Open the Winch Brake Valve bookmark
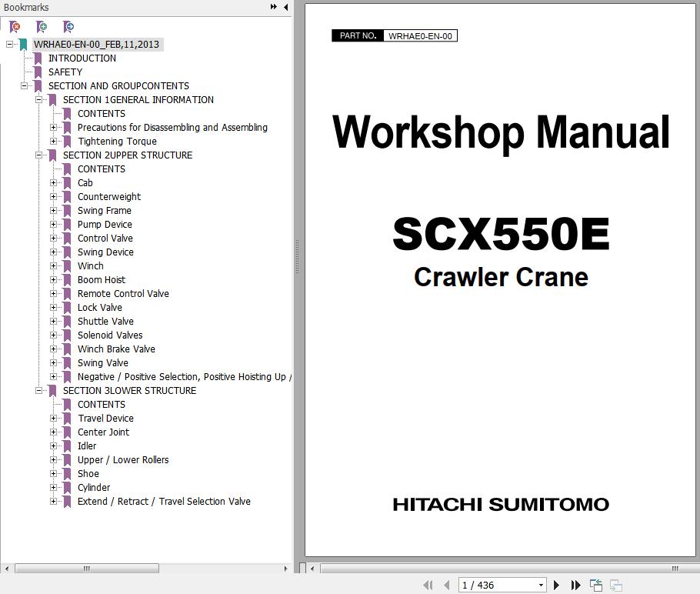This screenshot has height=594, width=700. pyautogui.click(x=116, y=349)
